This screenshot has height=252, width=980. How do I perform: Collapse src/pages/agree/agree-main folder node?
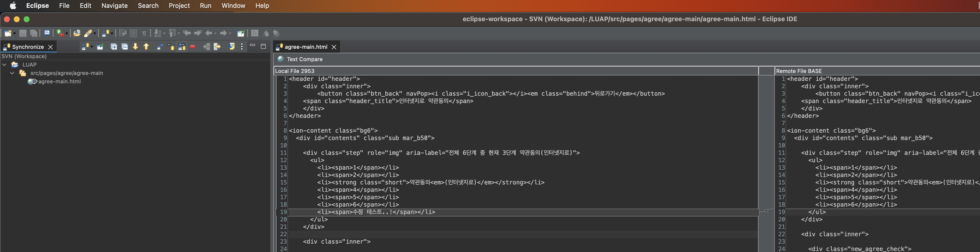12,73
